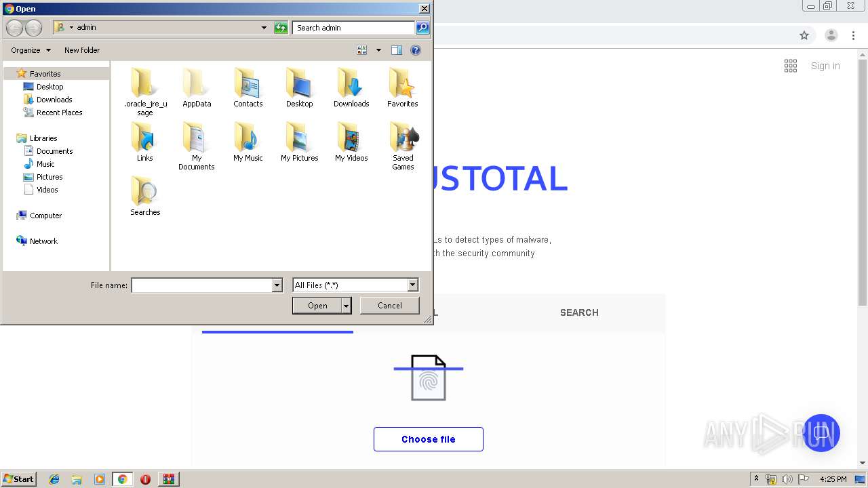Select the Searches folder
Viewport: 868px width, 488px height.
[x=145, y=197]
